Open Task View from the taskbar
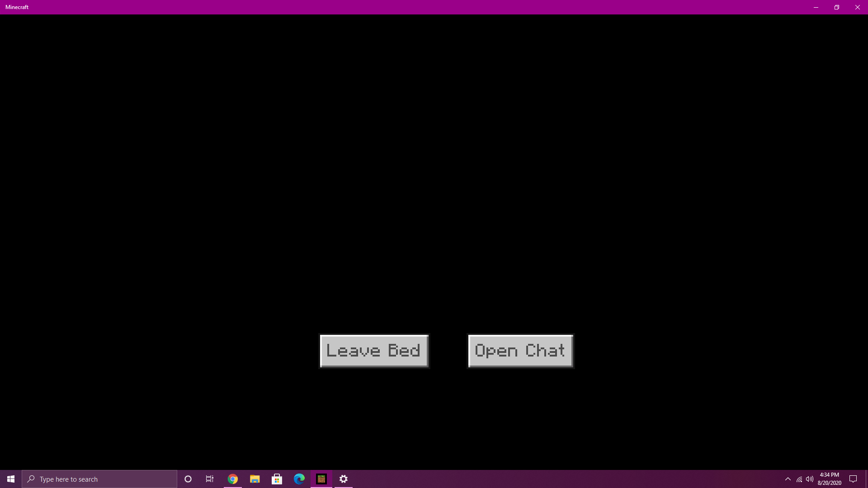868x488 pixels. (210, 479)
